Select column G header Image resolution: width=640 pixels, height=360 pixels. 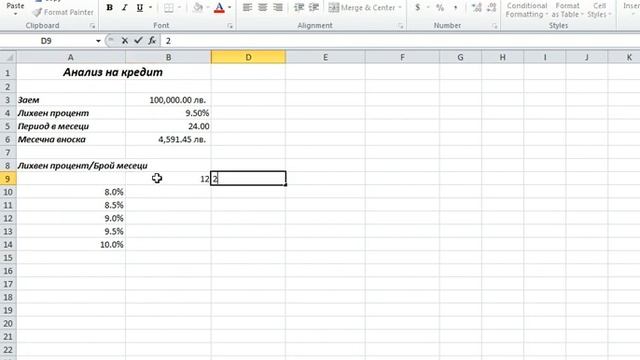(x=460, y=58)
